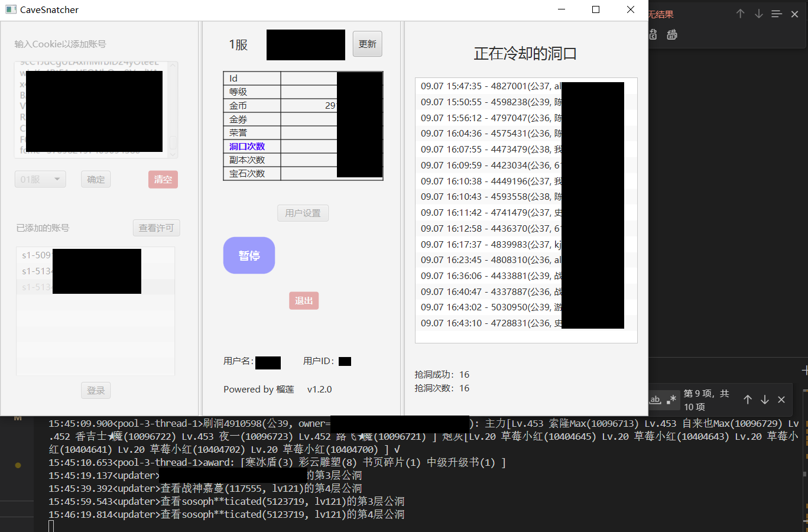Select the s1-509 account in the list
Image resolution: width=808 pixels, height=532 pixels.
96,255
